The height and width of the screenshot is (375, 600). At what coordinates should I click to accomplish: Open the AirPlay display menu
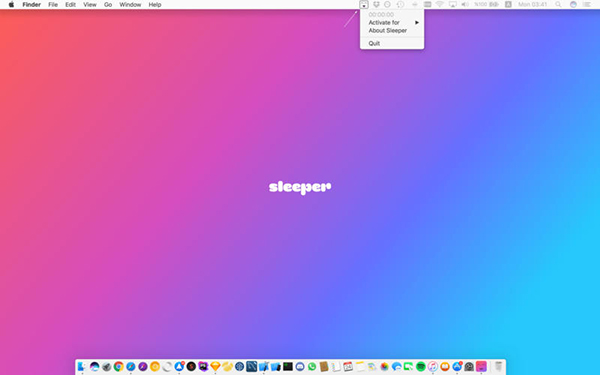(x=453, y=5)
